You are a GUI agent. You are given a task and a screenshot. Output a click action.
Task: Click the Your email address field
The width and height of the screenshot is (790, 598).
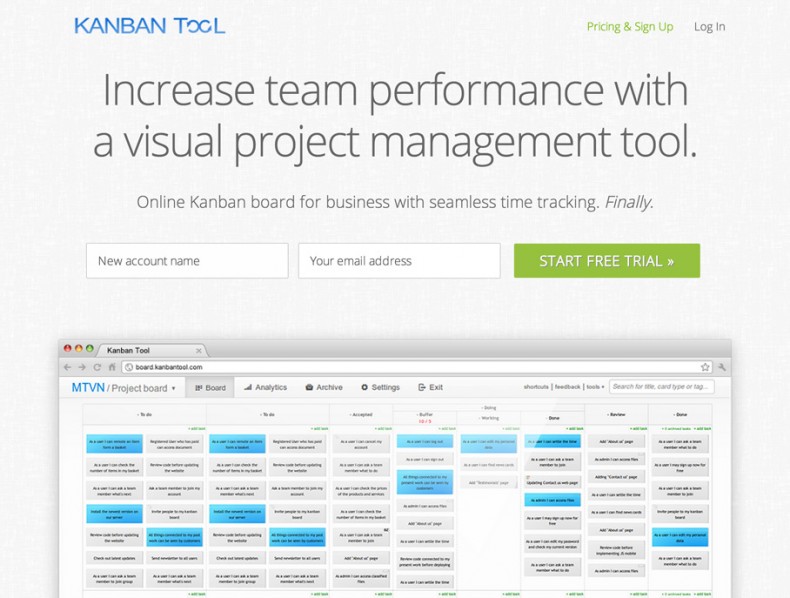tap(399, 261)
